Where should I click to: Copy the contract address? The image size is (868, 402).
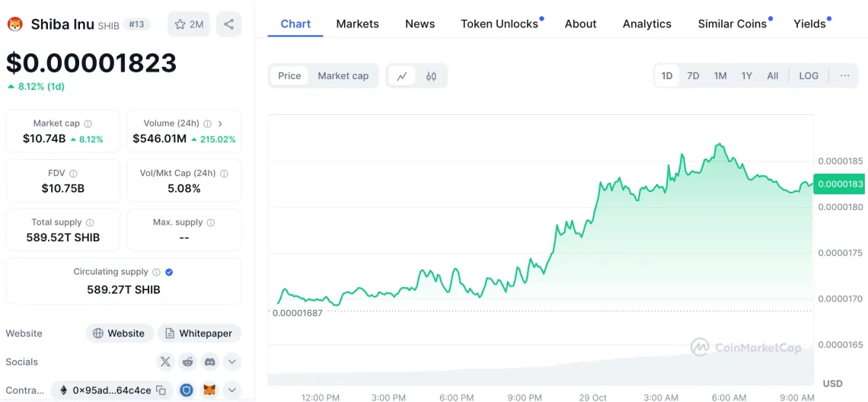(x=161, y=391)
